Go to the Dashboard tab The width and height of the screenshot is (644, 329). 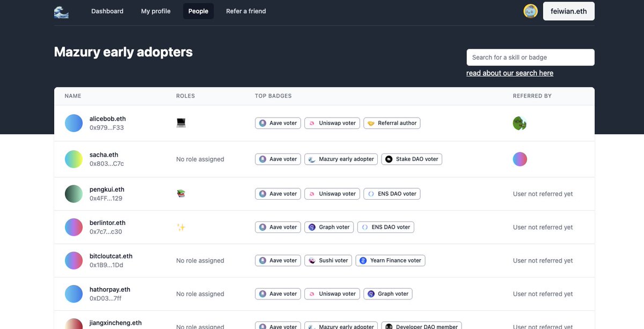pos(107,11)
